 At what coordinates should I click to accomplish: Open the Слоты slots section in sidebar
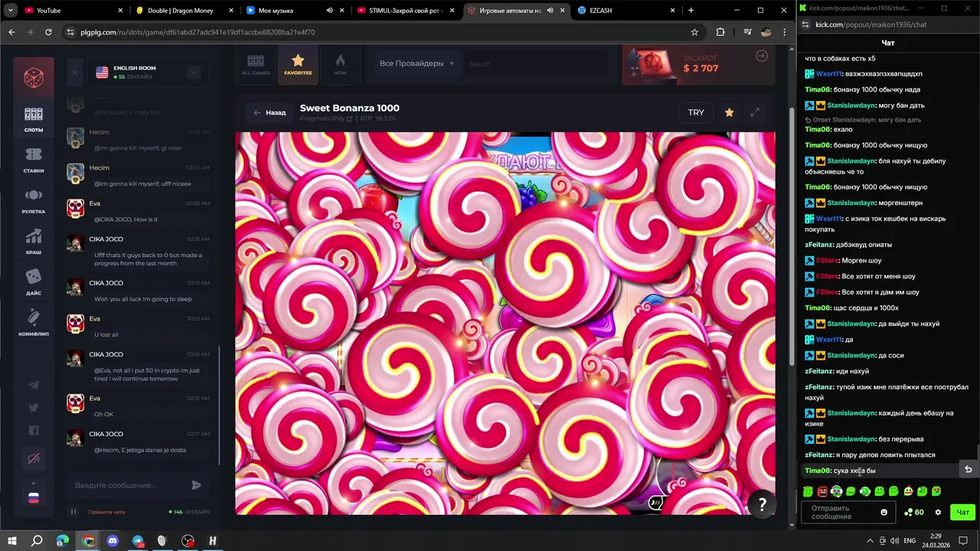(x=34, y=119)
